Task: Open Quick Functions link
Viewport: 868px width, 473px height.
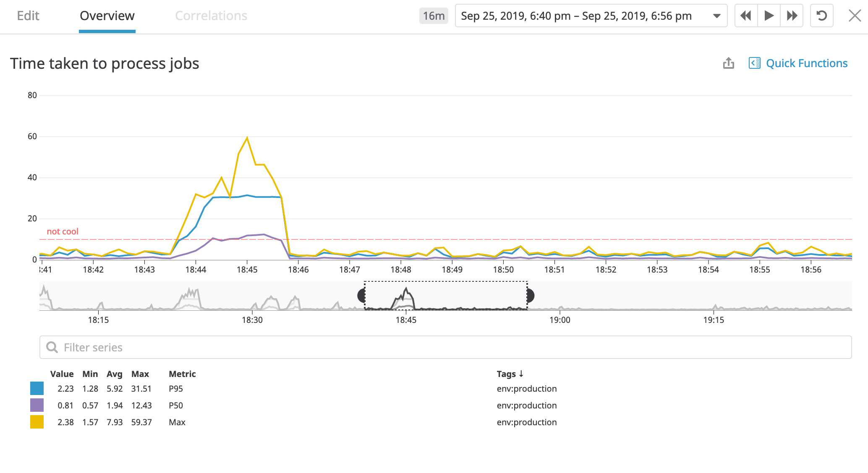Action: pyautogui.click(x=806, y=63)
